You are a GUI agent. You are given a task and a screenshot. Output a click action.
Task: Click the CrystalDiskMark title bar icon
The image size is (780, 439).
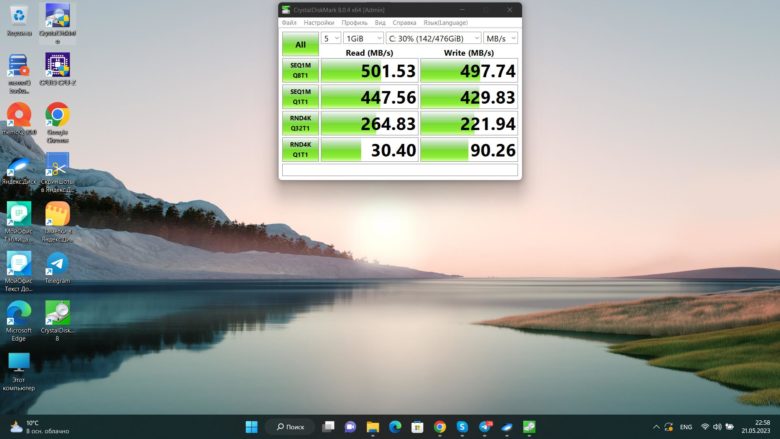click(286, 10)
